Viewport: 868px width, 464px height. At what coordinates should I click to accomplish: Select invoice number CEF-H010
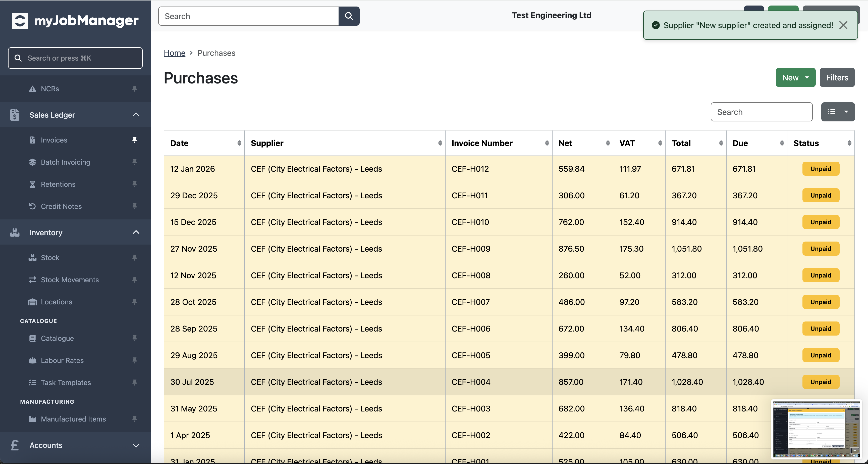pyautogui.click(x=470, y=222)
